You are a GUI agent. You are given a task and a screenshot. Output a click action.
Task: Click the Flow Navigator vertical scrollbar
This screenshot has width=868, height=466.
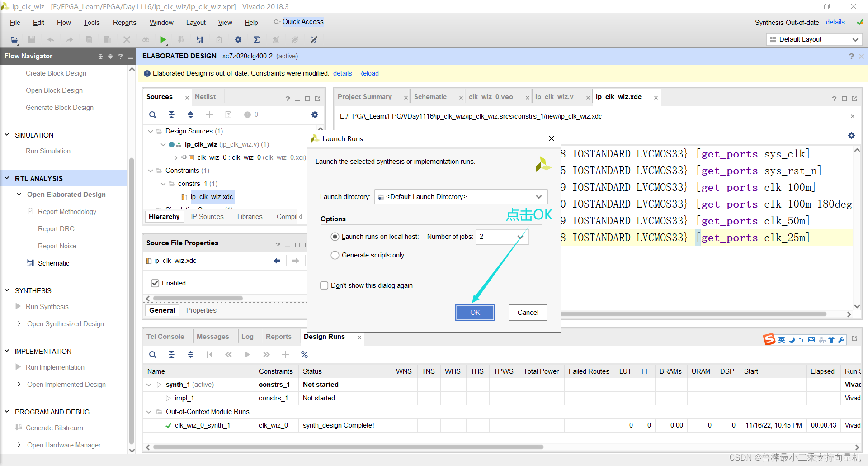click(x=132, y=301)
